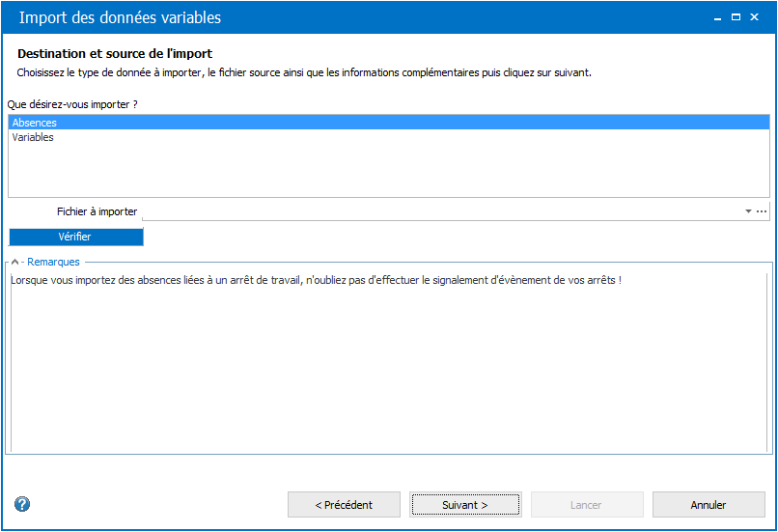Close the Import des données variables dialog
The image size is (778, 532).
point(754,17)
